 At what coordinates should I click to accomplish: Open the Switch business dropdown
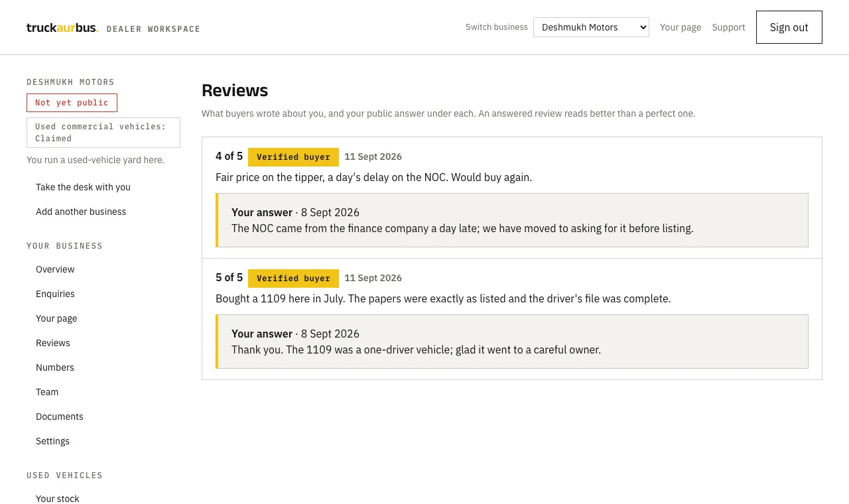[591, 27]
